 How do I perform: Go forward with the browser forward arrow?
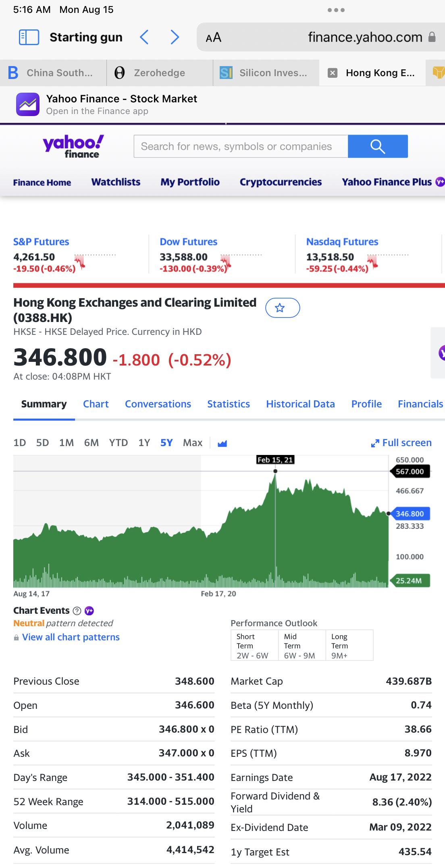(x=175, y=37)
